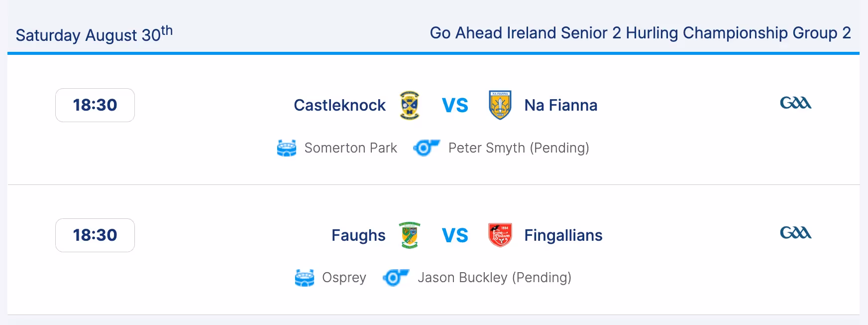Select the 18:30 time box for Faughs match
The width and height of the screenshot is (868, 325).
95,235
